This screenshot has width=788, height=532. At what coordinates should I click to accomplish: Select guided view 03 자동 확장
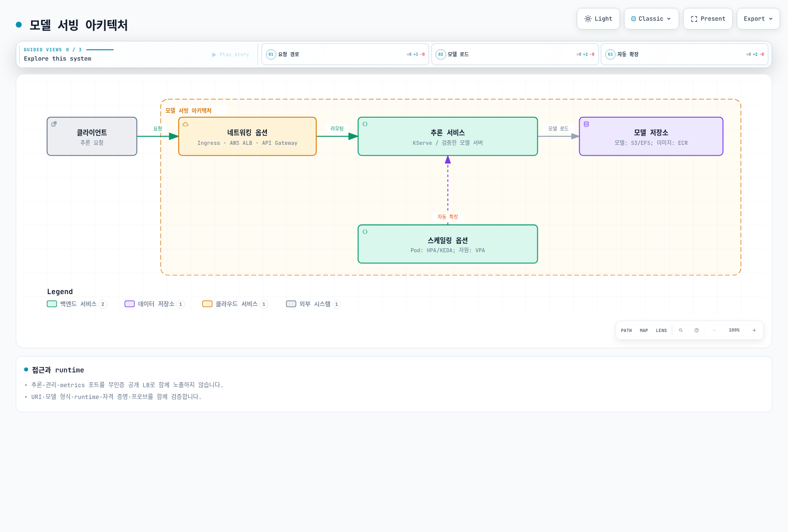coord(685,54)
